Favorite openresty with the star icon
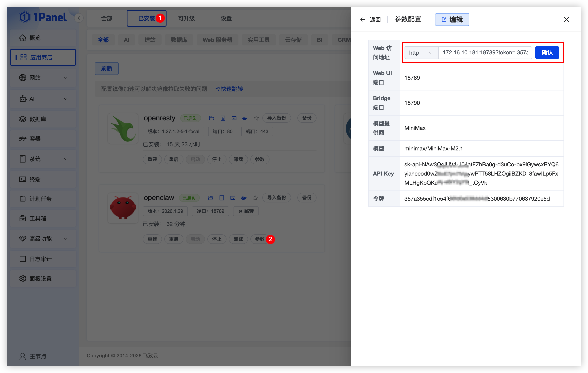This screenshot has height=373, width=588. pos(256,118)
